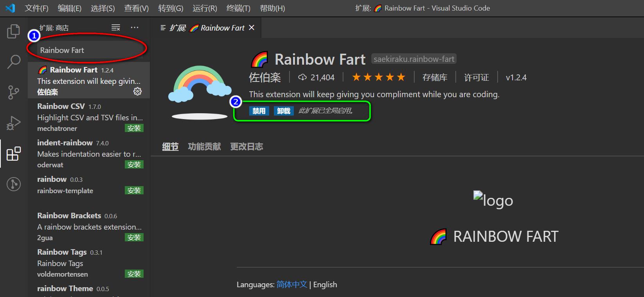
Task: Click the saekiraku.rainbow-fart identifier
Action: click(x=414, y=59)
